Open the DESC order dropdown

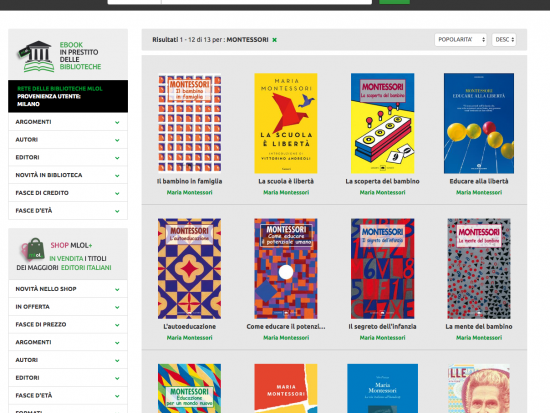[504, 40]
